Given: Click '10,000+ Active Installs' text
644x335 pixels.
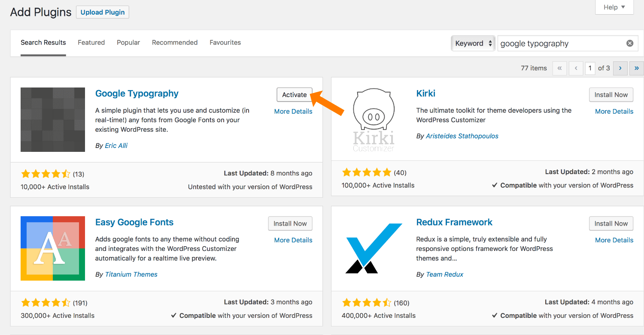Looking at the screenshot, I should tap(55, 187).
